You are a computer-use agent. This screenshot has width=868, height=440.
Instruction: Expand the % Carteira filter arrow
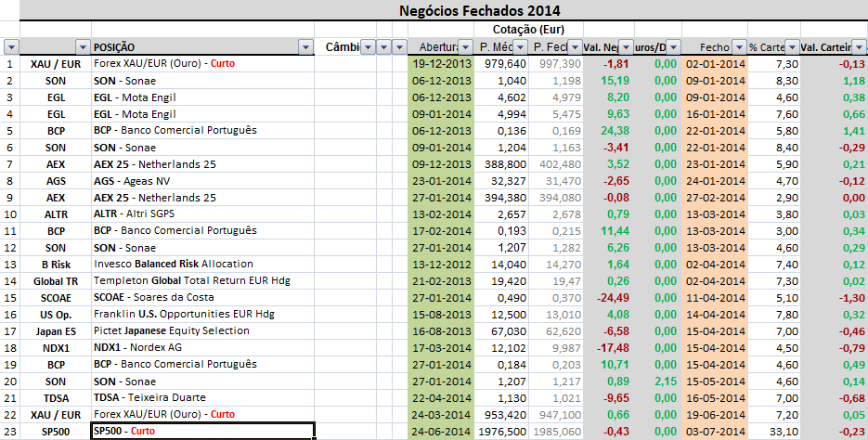(x=791, y=47)
